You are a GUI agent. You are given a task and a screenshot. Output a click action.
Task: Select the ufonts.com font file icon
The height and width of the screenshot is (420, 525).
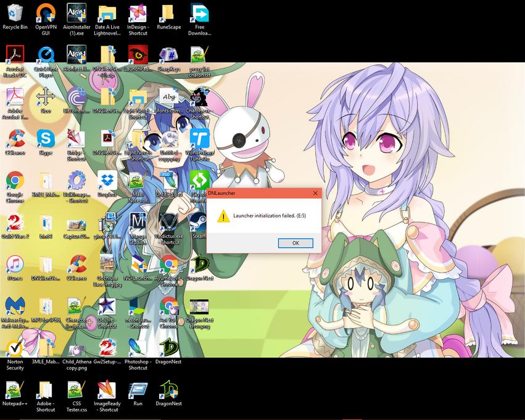[x=168, y=96]
